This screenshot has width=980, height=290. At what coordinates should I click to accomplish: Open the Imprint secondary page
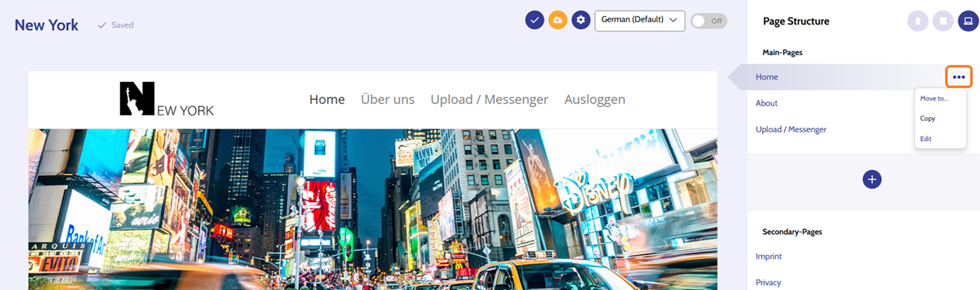[769, 256]
